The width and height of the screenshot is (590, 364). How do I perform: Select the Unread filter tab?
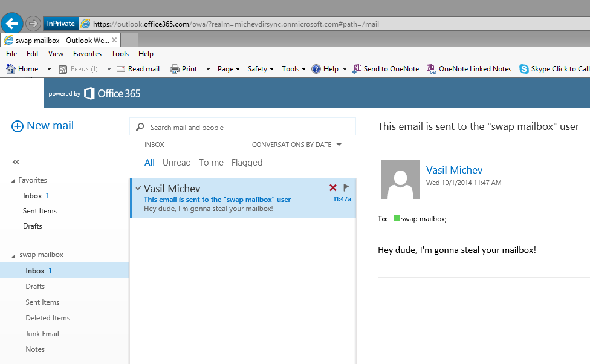[x=177, y=163]
